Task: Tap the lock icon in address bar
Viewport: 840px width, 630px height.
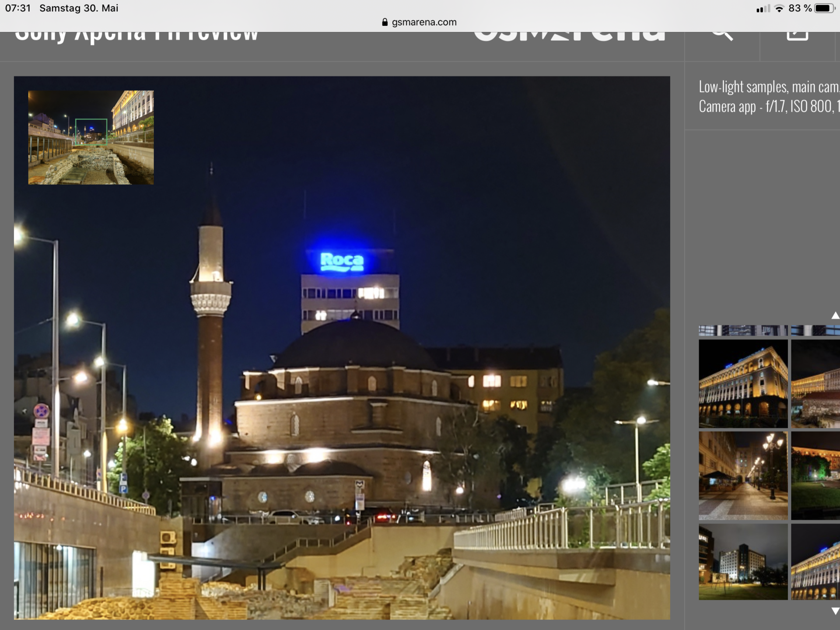Action: click(x=385, y=22)
